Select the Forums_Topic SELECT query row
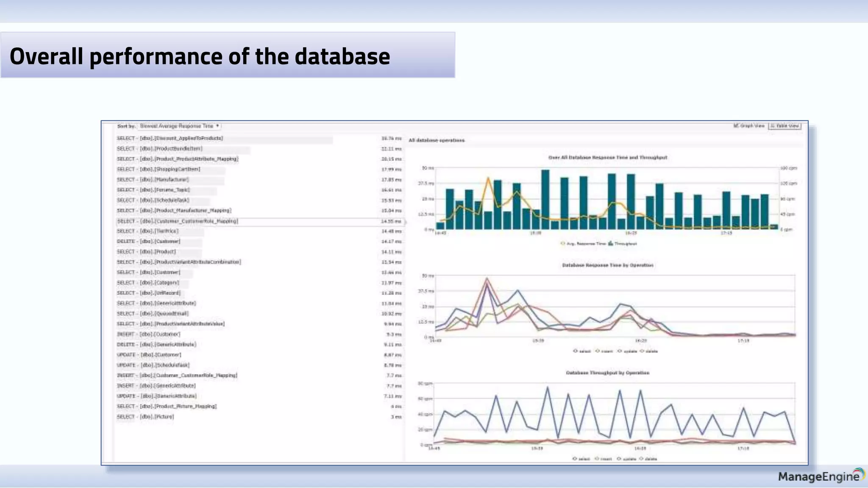 coord(259,190)
